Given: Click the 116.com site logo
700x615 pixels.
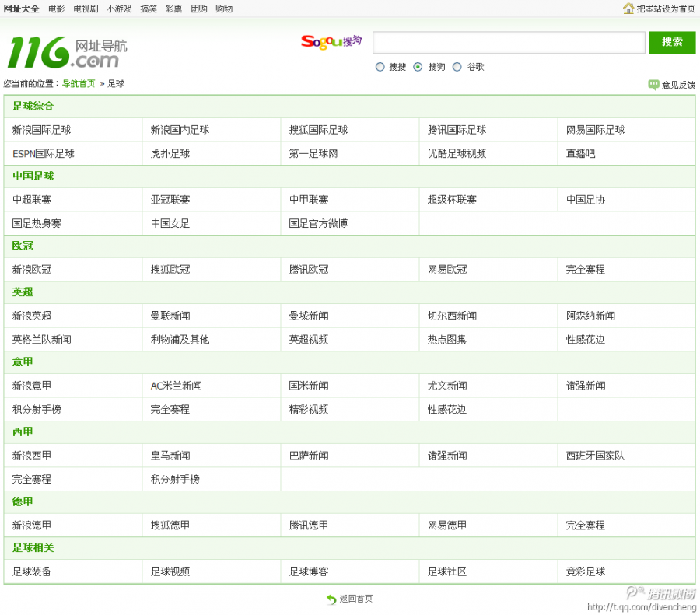Looking at the screenshot, I should point(67,51).
